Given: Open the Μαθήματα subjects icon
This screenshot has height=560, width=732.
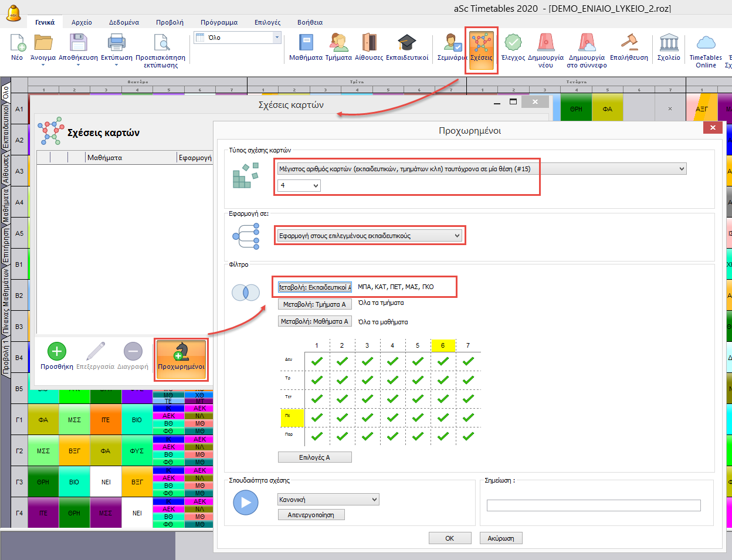Looking at the screenshot, I should coord(306,43).
